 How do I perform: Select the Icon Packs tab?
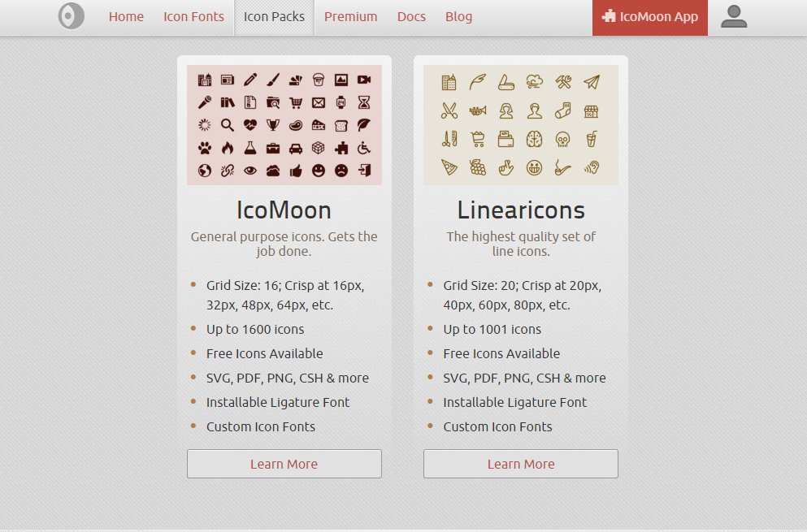tap(275, 18)
